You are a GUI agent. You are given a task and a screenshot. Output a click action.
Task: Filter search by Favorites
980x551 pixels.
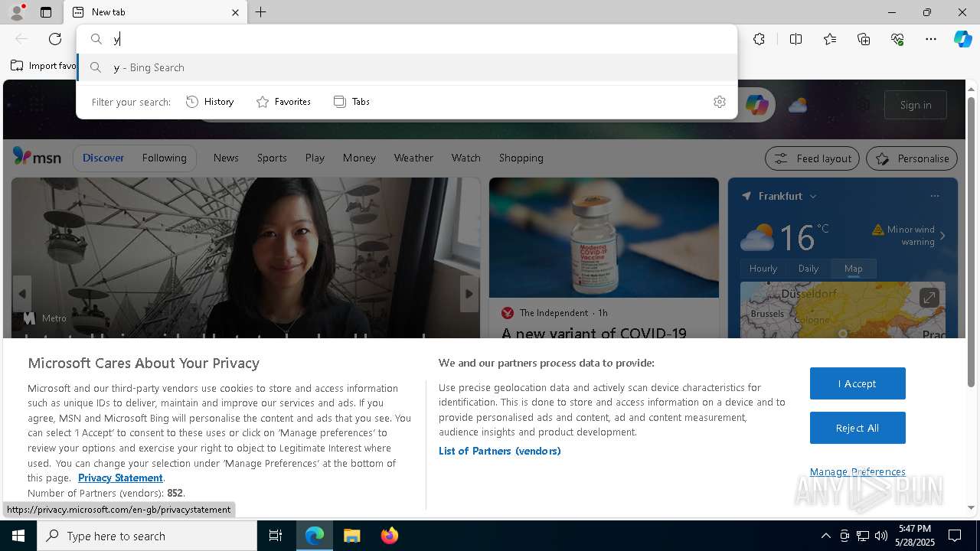283,102
